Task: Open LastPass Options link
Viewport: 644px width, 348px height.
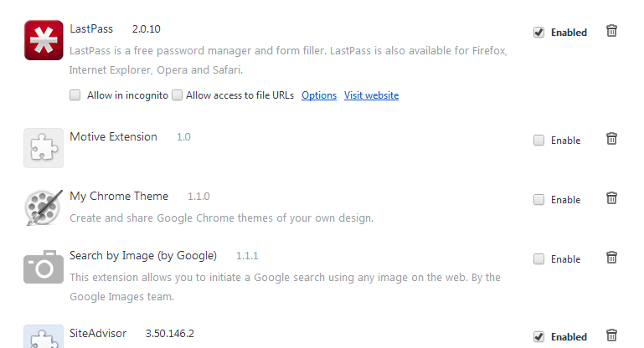Action: coord(319,95)
